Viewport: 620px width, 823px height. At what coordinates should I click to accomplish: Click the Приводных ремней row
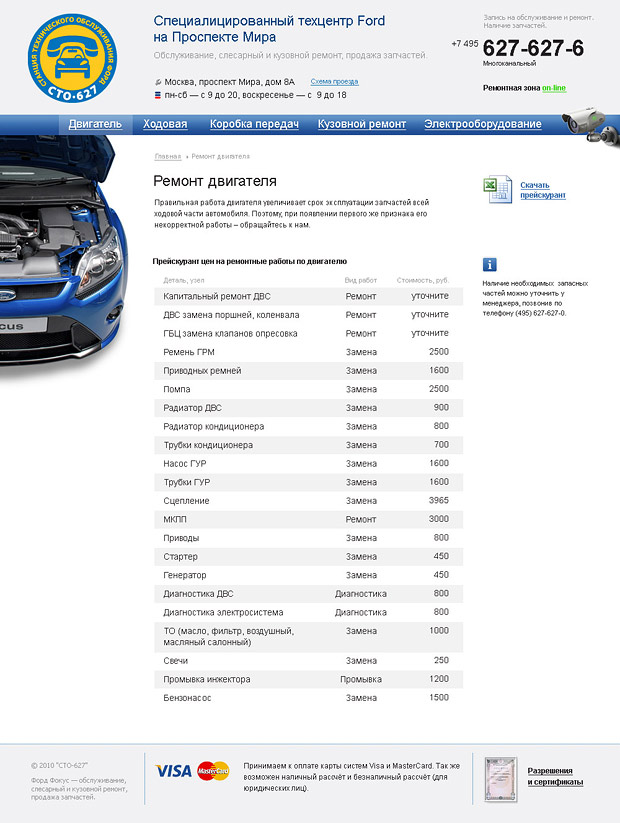tap(309, 371)
